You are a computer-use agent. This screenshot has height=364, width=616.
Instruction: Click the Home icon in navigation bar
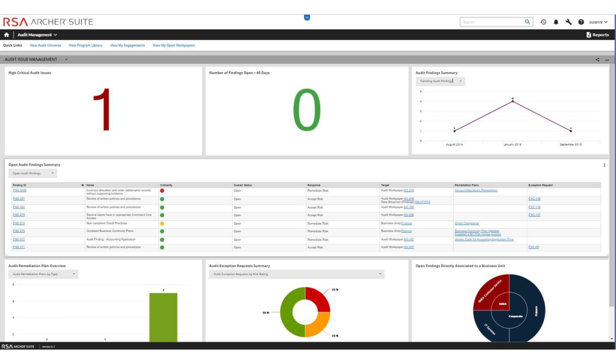pyautogui.click(x=6, y=35)
